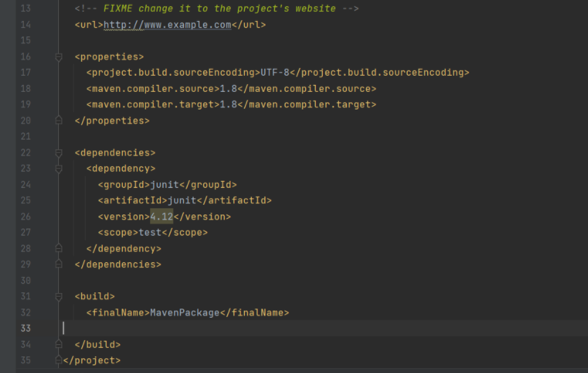The height and width of the screenshot is (373, 588).
Task: Click line number 13 in gutter
Action: [x=25, y=8]
